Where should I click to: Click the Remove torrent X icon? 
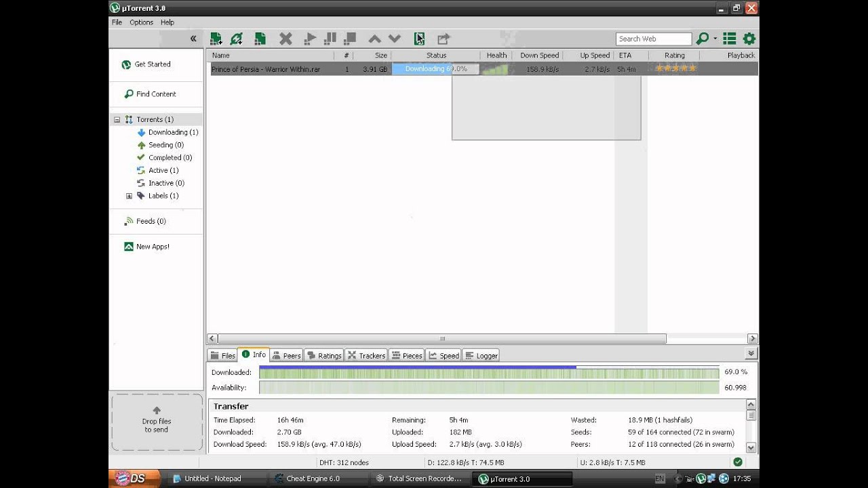(285, 39)
